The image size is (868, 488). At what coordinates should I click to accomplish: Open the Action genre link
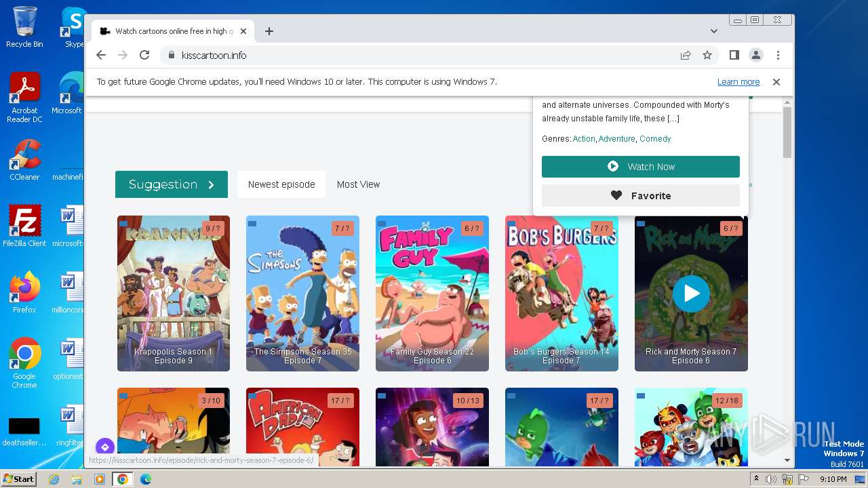pyautogui.click(x=584, y=139)
